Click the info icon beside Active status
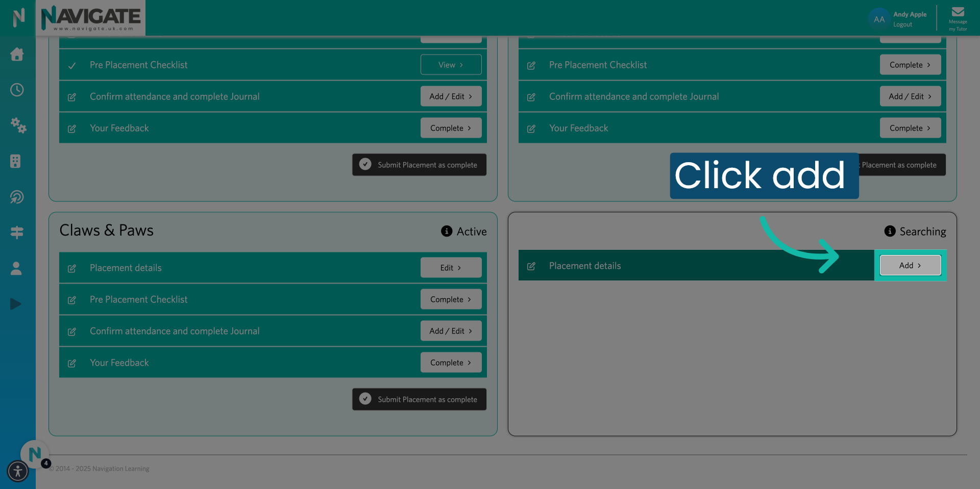 pyautogui.click(x=447, y=231)
